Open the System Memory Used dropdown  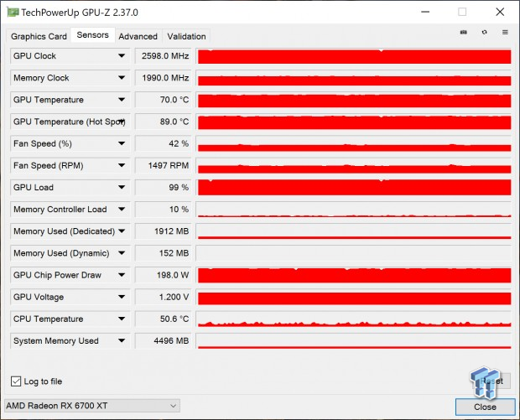(x=122, y=340)
